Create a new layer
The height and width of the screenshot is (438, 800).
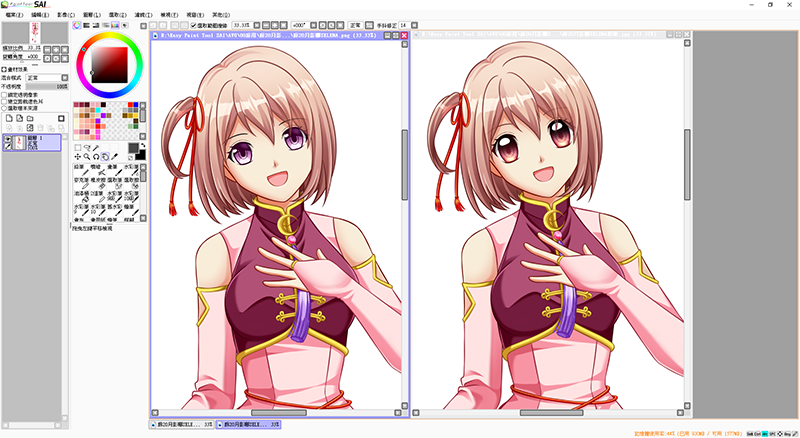[x=9, y=118]
